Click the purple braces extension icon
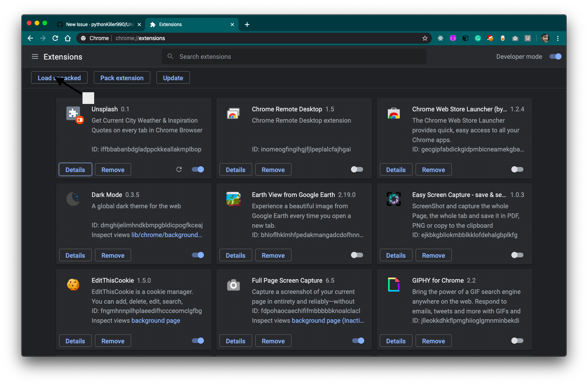 coord(453,38)
